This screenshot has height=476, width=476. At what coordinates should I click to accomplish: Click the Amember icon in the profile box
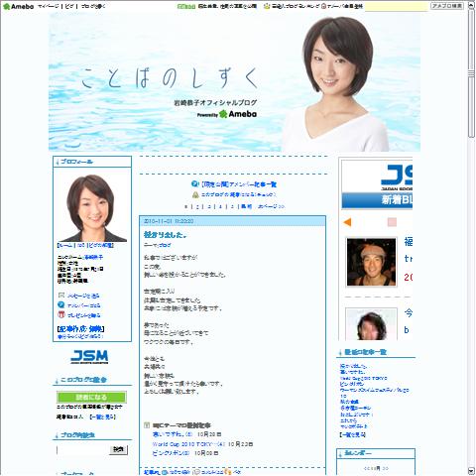point(61,304)
